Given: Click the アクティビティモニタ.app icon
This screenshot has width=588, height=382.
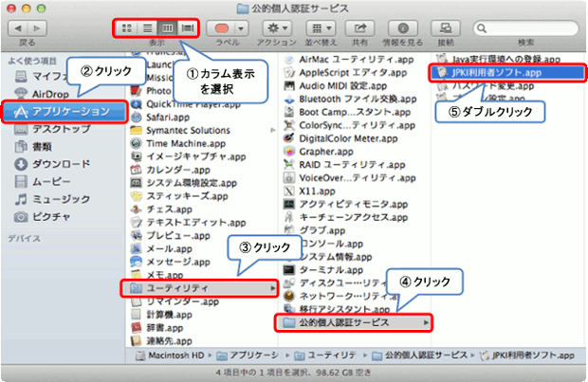Looking at the screenshot, I should [x=289, y=205].
